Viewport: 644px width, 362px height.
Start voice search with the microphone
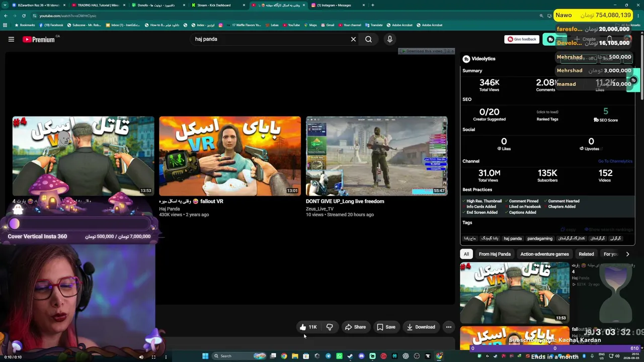389,39
